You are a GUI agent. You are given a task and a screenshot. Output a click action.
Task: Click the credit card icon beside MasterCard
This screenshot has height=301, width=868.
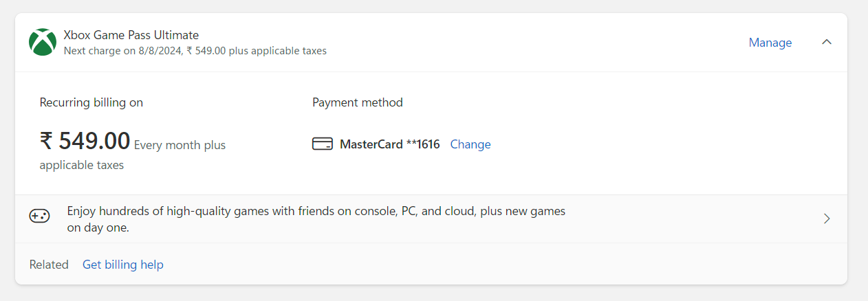pyautogui.click(x=323, y=144)
